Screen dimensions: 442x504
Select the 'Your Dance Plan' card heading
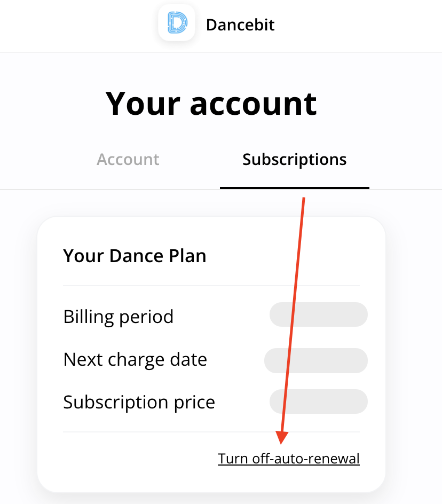coord(135,256)
